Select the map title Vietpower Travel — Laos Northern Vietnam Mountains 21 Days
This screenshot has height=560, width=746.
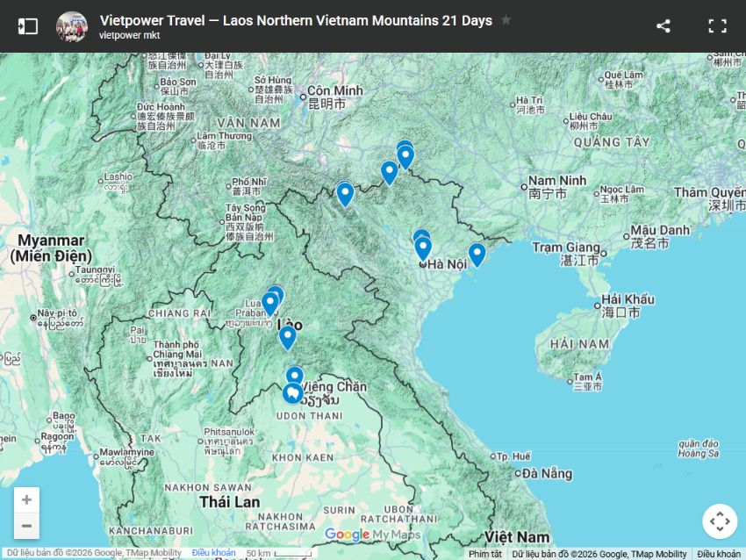click(x=296, y=20)
